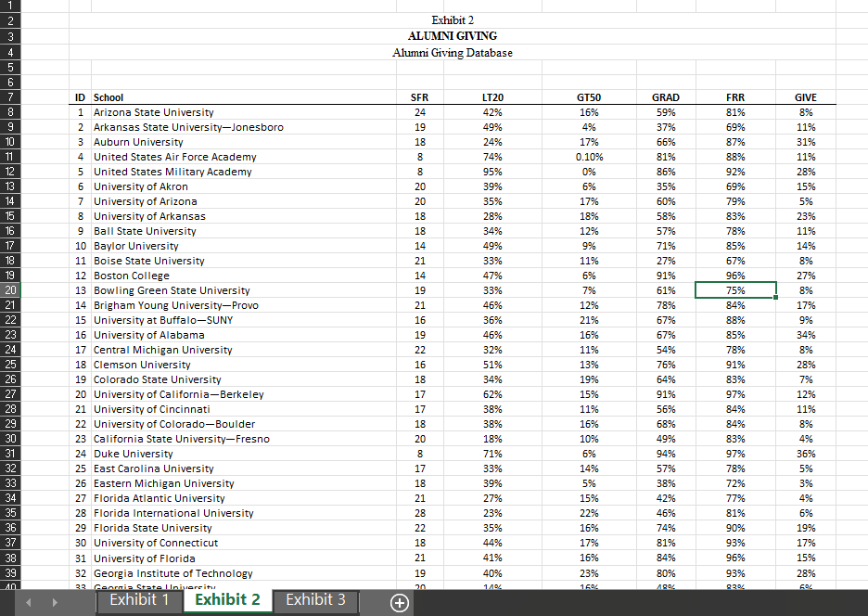This screenshot has height=616, width=868.
Task: Click the FRR column heading cell
Action: tap(735, 97)
